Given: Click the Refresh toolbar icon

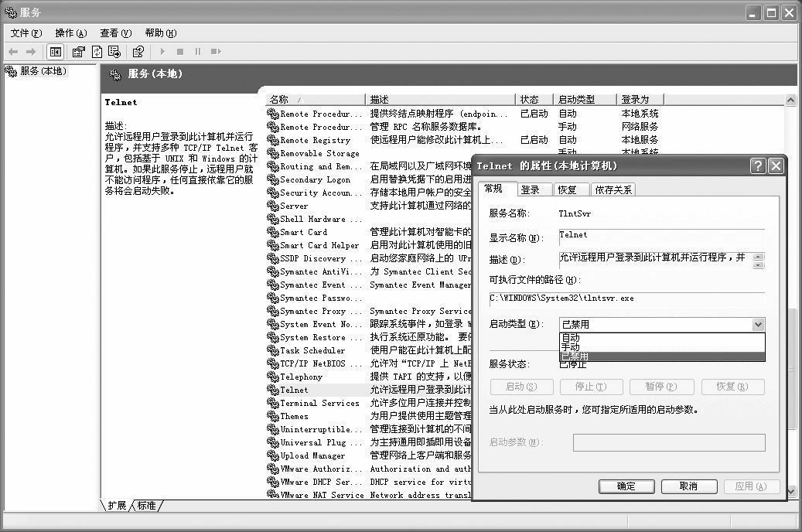Looking at the screenshot, I should click(x=97, y=52).
